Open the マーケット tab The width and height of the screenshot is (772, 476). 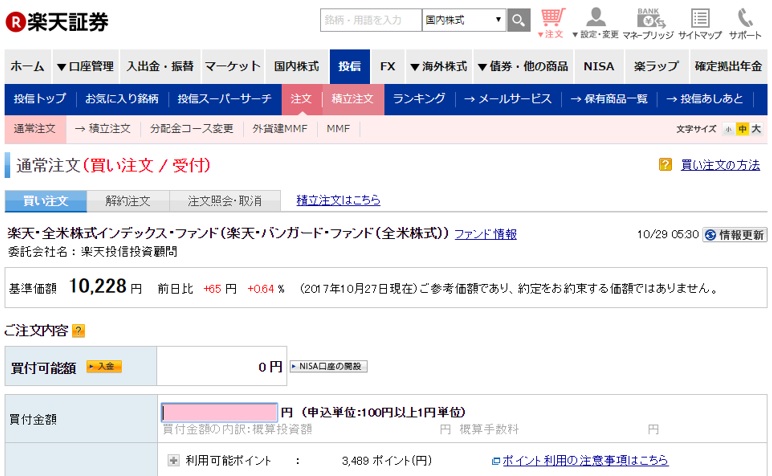pos(232,66)
